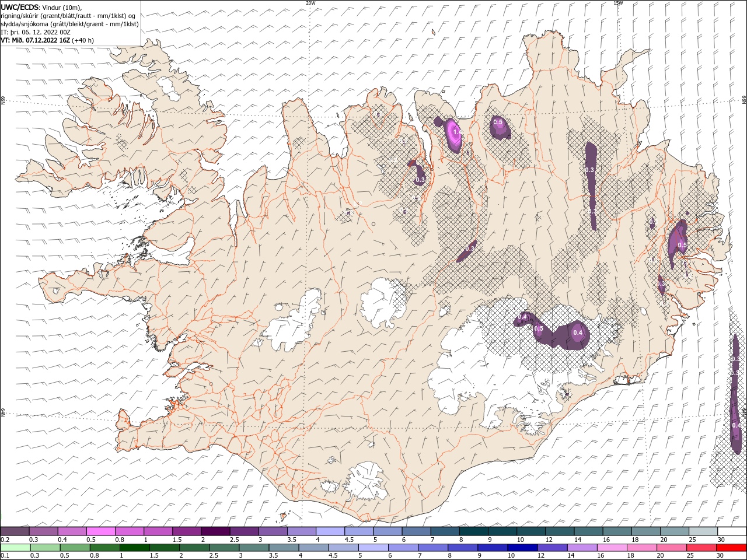Image resolution: width=747 pixels, height=560 pixels.
Task: Click the 'VT: Mið. 07.12.2022 16Z (+40 h)' line
Action: 47,40
